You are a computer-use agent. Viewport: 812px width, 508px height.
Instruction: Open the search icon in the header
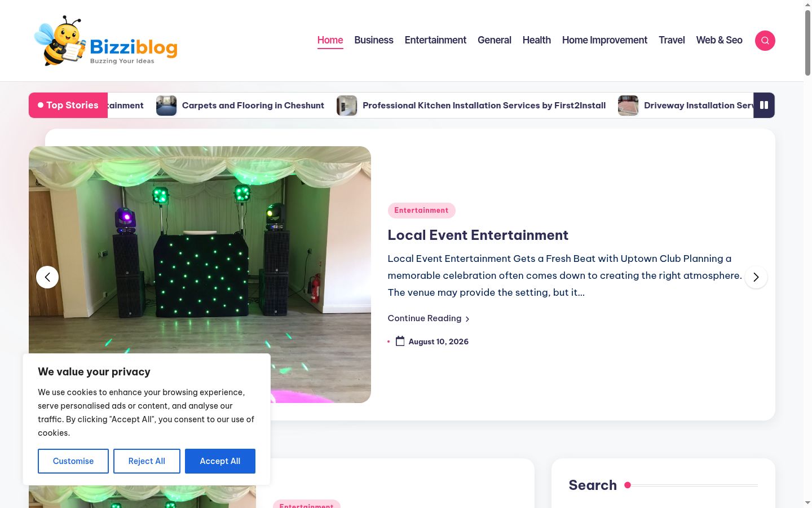765,41
